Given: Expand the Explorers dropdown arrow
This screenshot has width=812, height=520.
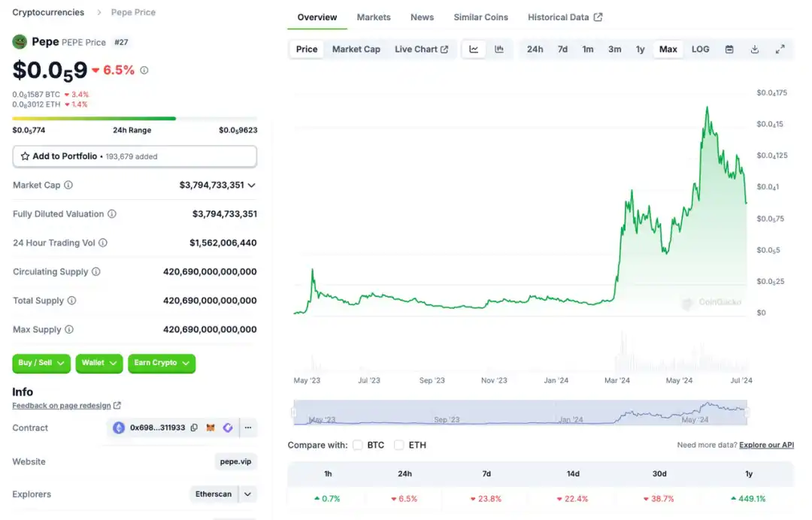Looking at the screenshot, I should click(247, 494).
